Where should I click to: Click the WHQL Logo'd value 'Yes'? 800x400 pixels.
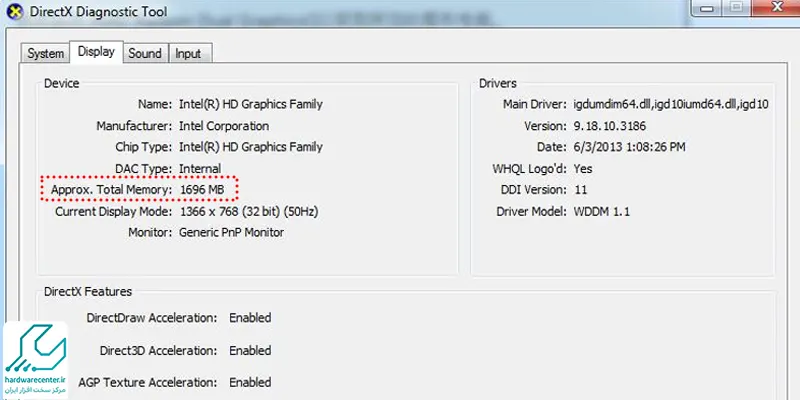pyautogui.click(x=583, y=168)
